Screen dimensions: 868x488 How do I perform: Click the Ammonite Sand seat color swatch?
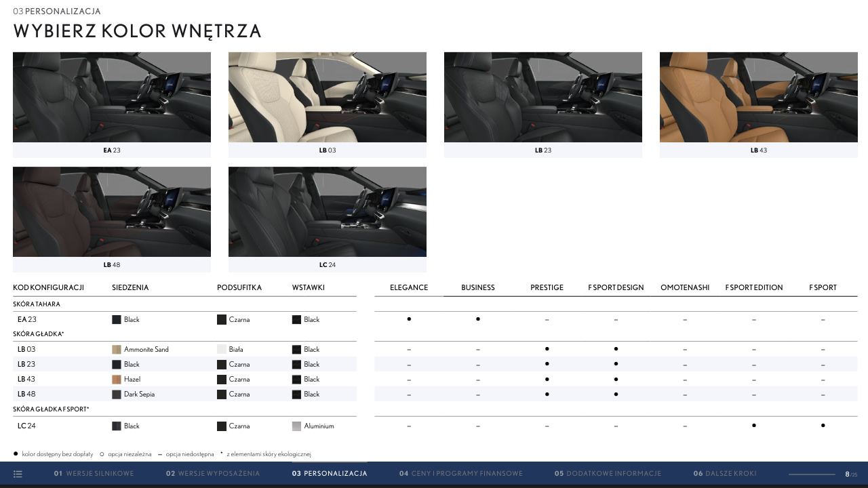tap(117, 350)
